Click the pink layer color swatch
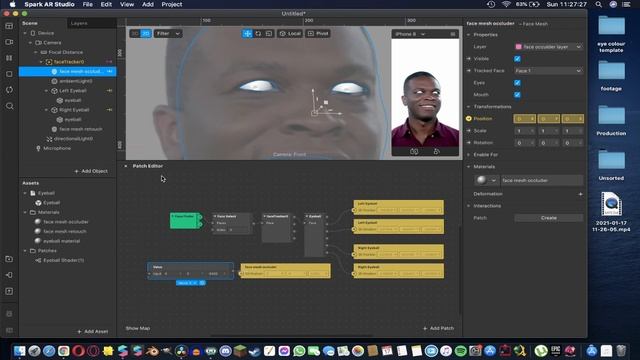Image resolution: width=640 pixels, height=360 pixels. point(518,47)
